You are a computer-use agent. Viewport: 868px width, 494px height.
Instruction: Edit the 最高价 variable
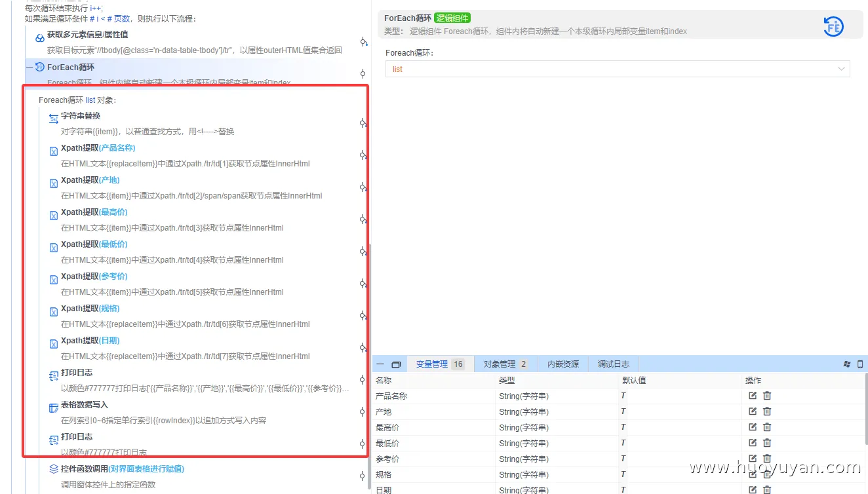(x=753, y=427)
